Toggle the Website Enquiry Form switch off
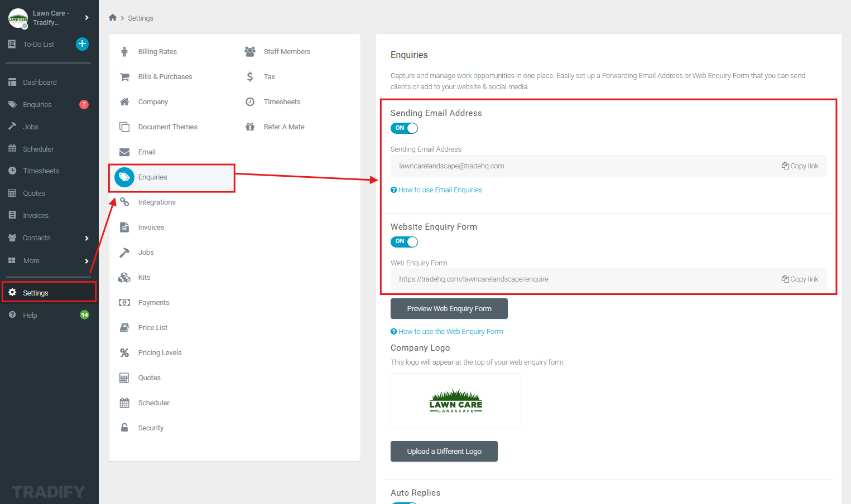Viewport: 851px width, 504px height. tap(404, 241)
